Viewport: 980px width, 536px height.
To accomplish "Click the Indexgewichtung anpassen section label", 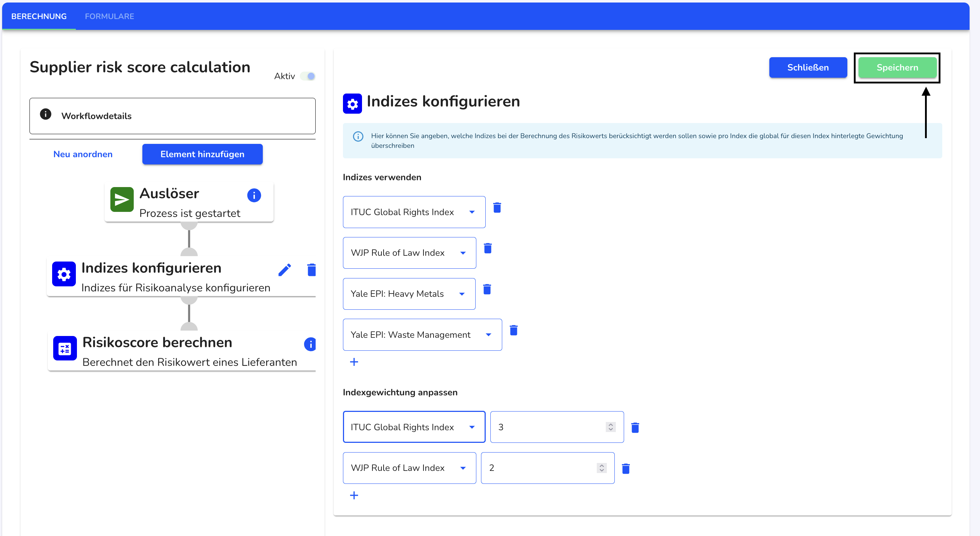I will 400,392.
